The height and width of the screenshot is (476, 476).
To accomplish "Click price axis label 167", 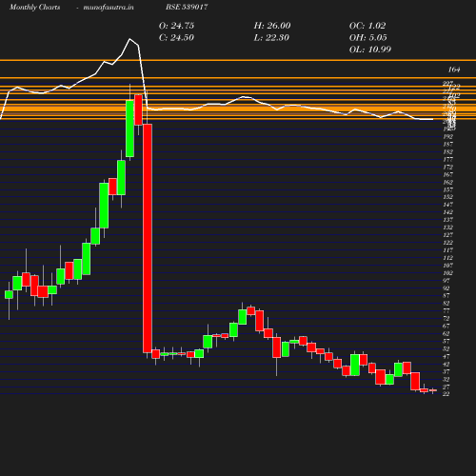I will 448,175.
